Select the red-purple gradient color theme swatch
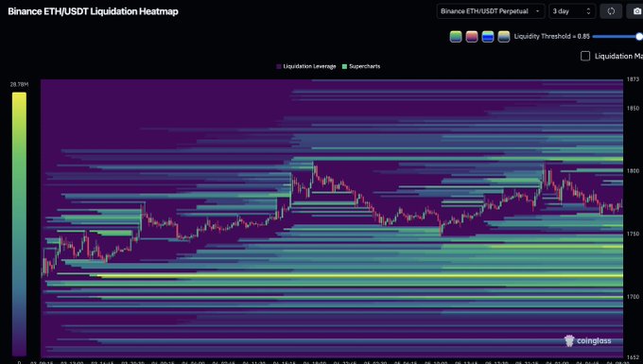 472,37
